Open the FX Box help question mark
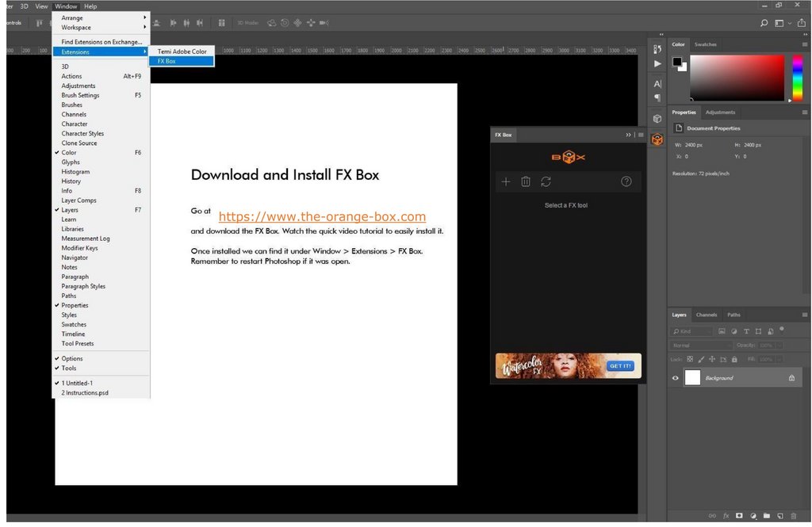This screenshot has width=812, height=527. tap(626, 182)
